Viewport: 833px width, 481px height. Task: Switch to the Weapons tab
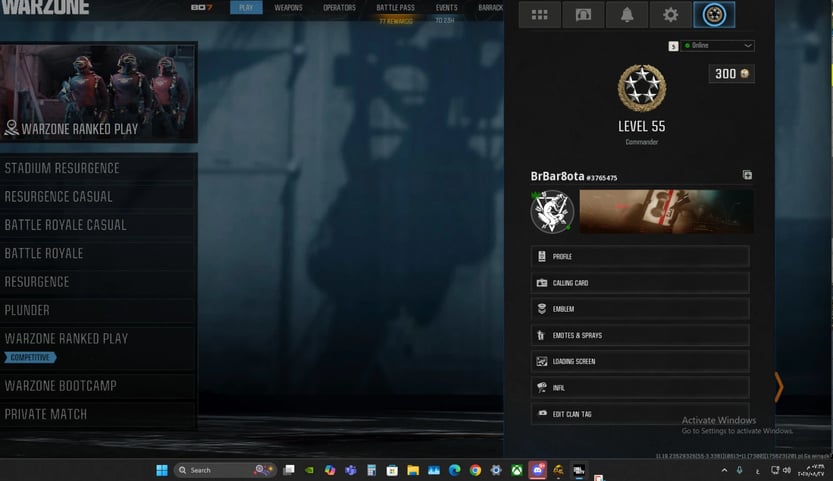pos(288,8)
